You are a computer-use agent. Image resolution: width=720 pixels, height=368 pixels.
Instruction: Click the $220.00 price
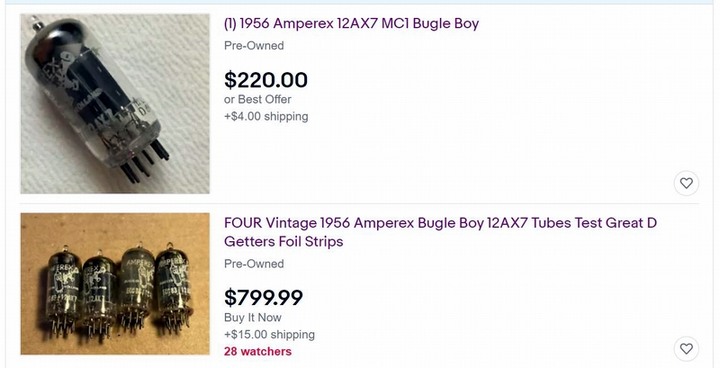point(266,80)
